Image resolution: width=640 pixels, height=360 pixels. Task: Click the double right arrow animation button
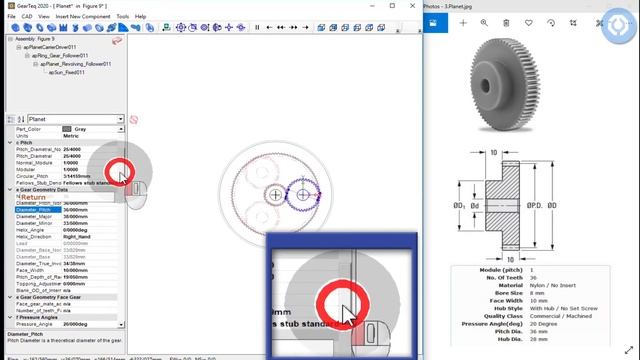coord(293,28)
